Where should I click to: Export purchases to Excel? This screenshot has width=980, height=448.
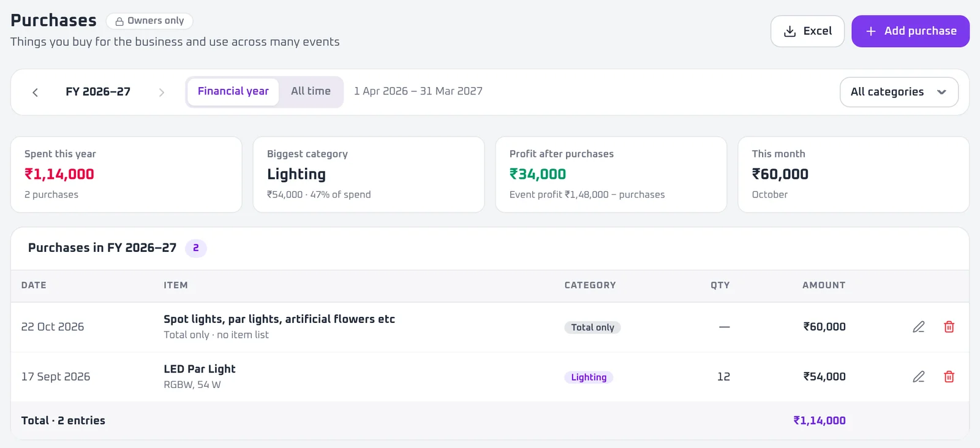tap(807, 31)
